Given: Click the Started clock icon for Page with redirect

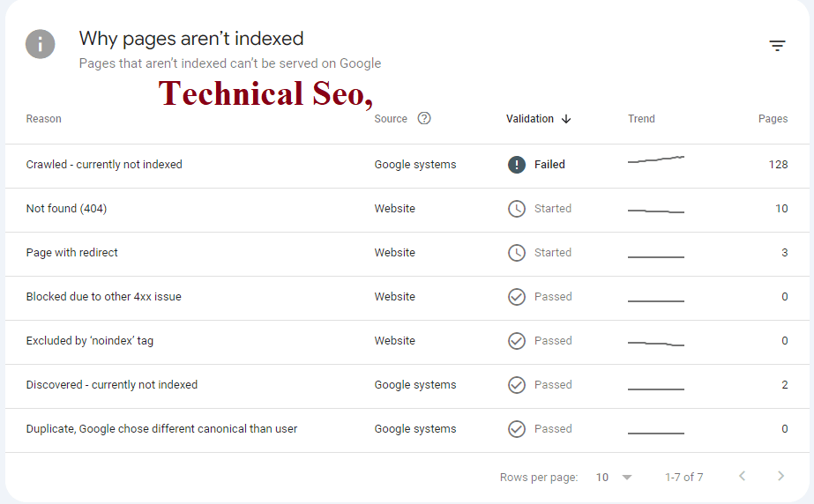Looking at the screenshot, I should pyautogui.click(x=517, y=253).
